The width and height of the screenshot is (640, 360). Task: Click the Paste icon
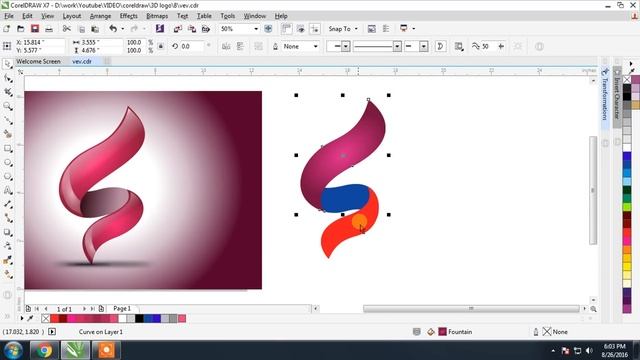tap(95, 29)
